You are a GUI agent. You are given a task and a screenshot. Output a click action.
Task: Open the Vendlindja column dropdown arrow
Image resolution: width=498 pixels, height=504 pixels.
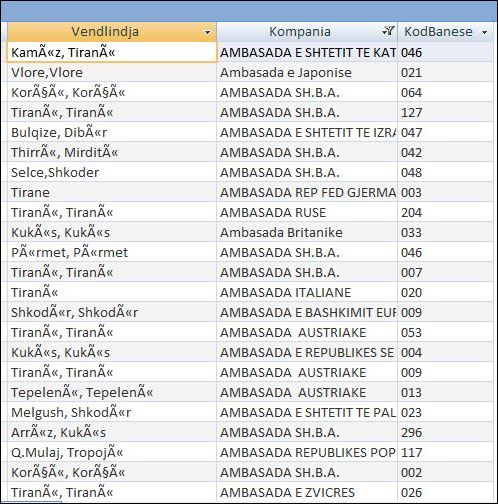click(207, 32)
